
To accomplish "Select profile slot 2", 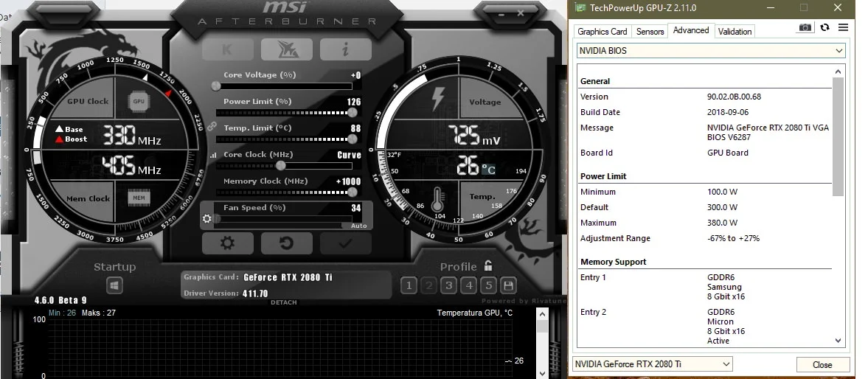I will [x=428, y=285].
